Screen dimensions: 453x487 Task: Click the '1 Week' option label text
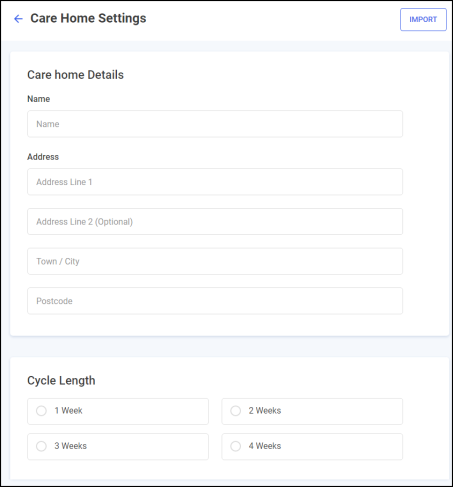pyautogui.click(x=68, y=411)
